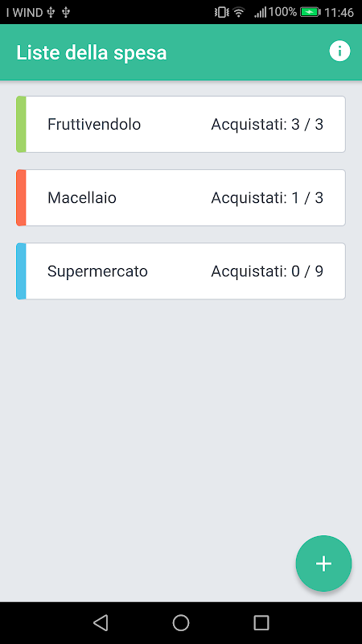
Task: Tap the signal strength bars icon
Action: (260, 13)
